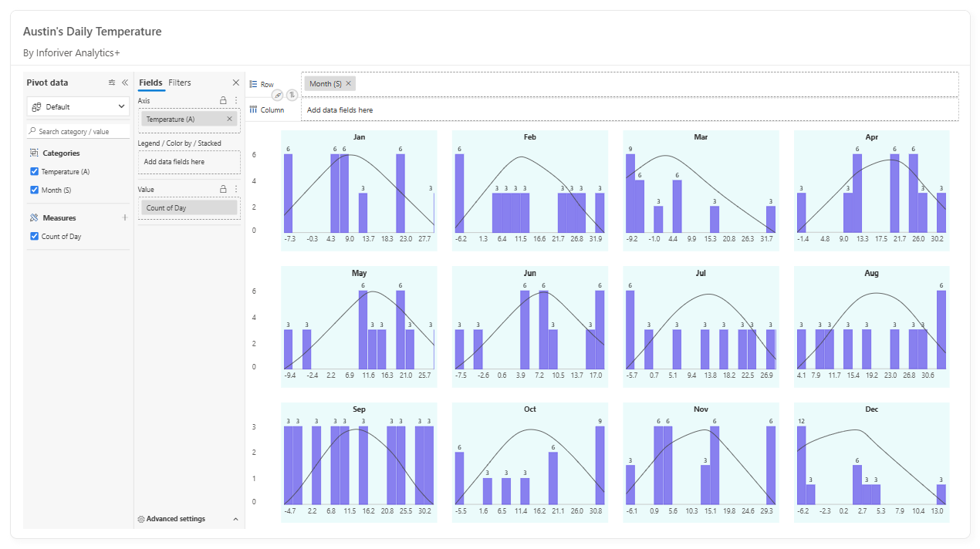
Task: Select the Fields tab
Action: 150,83
